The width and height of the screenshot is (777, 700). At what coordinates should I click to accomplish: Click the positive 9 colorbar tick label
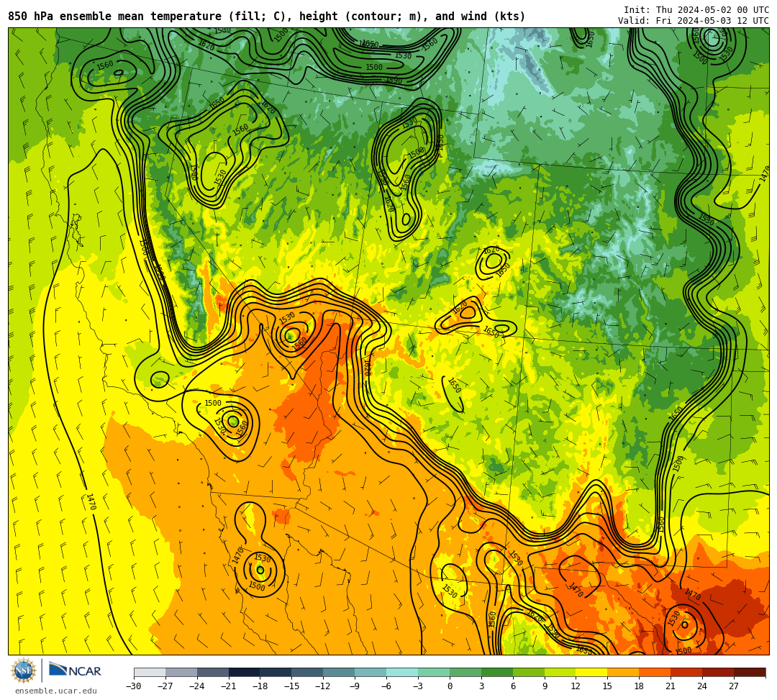(545, 686)
